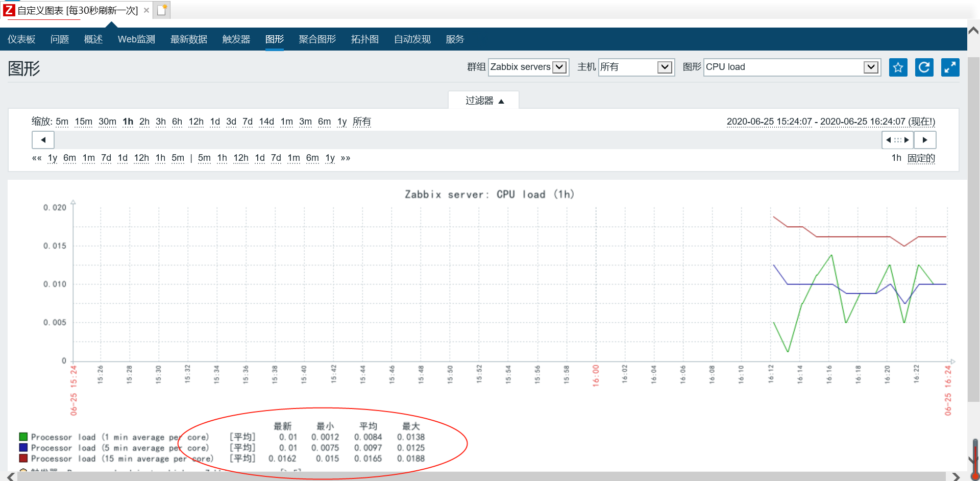
Task: Open the 图形 CPU load dropdown
Action: click(x=792, y=67)
